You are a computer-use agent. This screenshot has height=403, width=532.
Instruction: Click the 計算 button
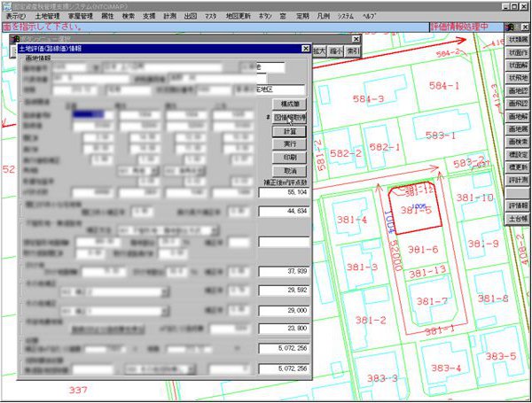point(289,131)
